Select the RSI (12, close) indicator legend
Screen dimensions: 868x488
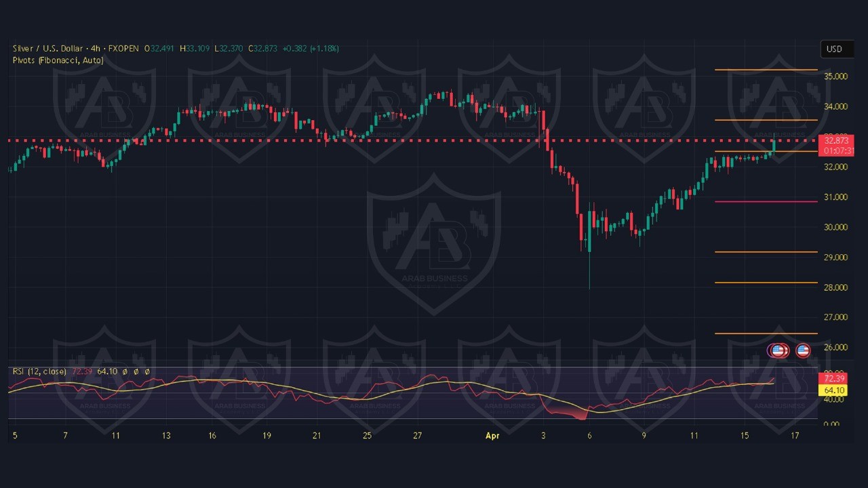[39, 371]
